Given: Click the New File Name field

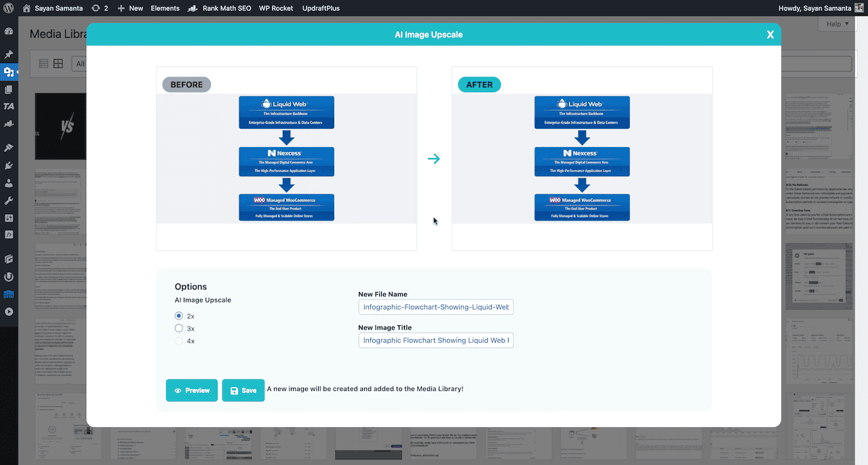Looking at the screenshot, I should point(436,307).
